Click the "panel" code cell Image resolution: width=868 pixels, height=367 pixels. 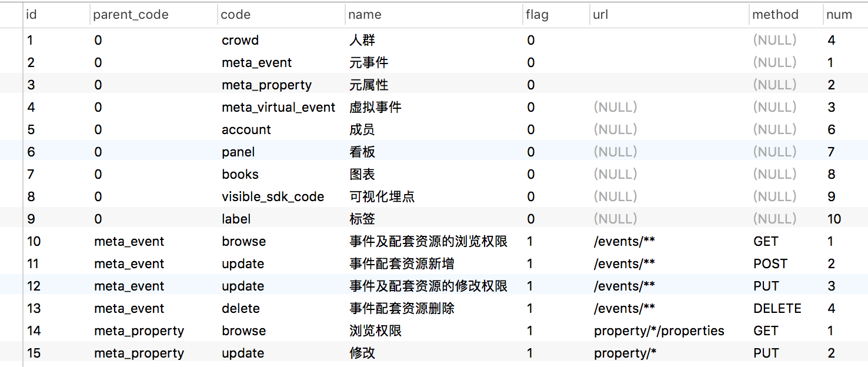238,152
